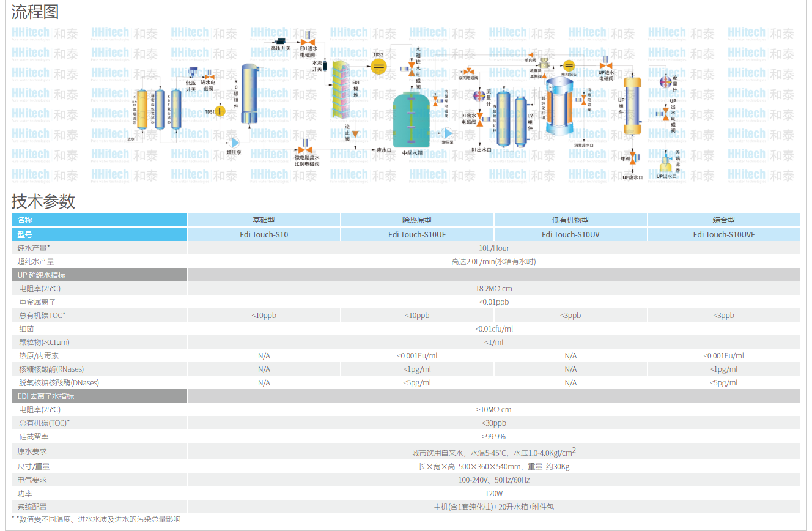Image resolution: width=812 pixels, height=531 pixels.
Task: Select the 基础型 column header
Action: coord(264,220)
